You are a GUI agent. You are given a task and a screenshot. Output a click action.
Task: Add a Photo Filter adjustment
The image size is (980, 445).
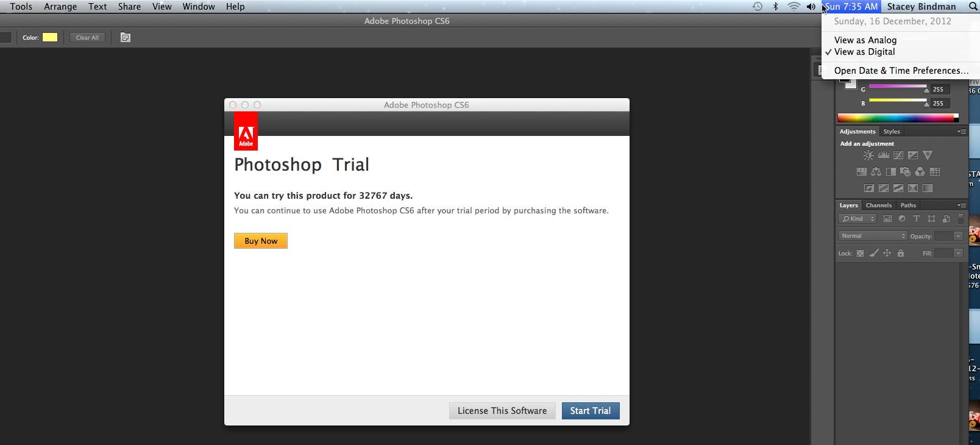[906, 172]
